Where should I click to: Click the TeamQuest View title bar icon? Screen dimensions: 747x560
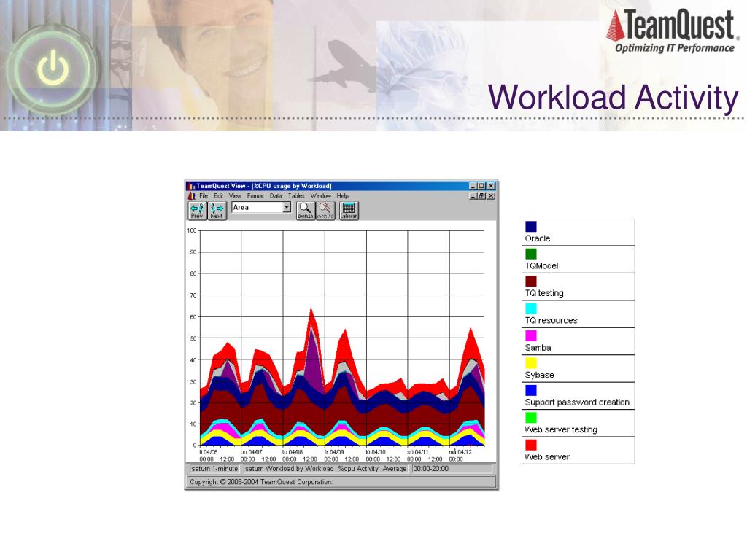click(x=191, y=186)
